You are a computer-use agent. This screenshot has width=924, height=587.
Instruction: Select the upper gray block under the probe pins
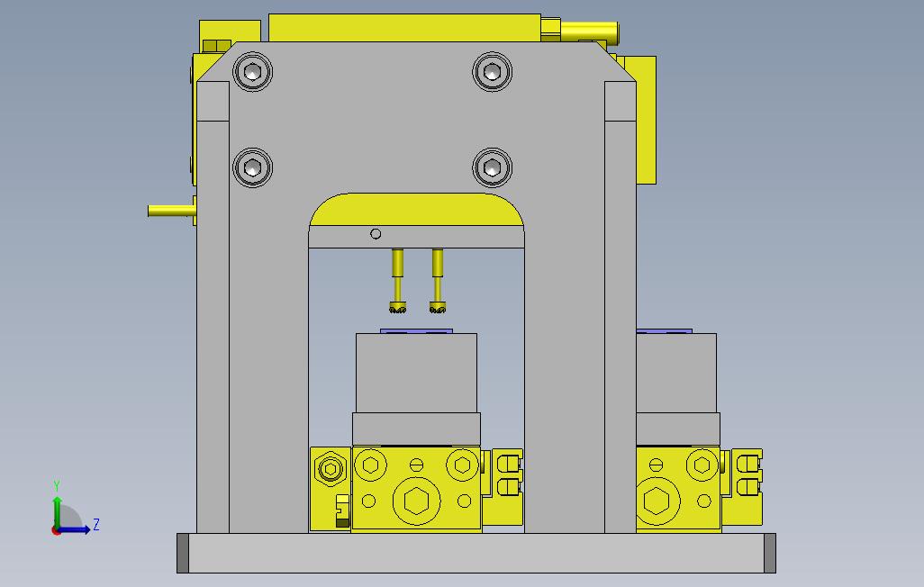[x=417, y=373]
